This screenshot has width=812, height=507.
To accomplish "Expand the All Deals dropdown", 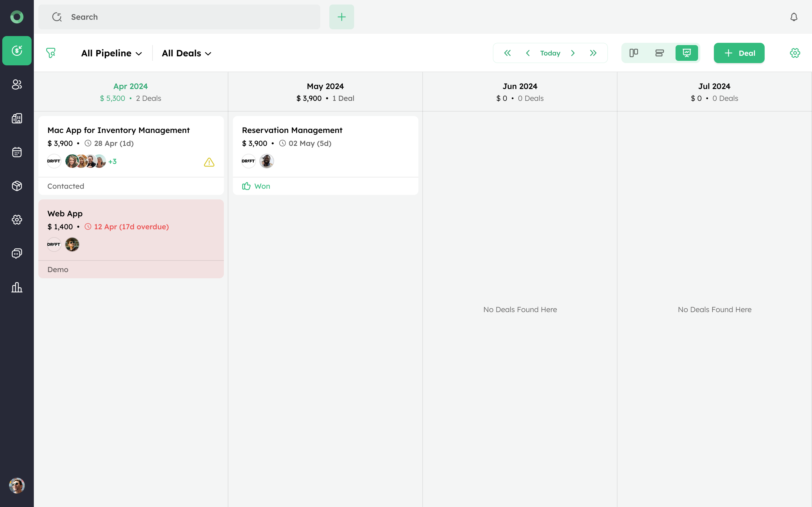I will pos(187,53).
